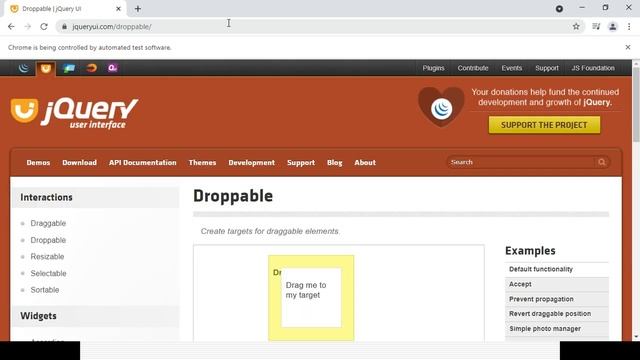Viewport: 640px width, 360px height.
Task: Click the page vertical scrollbar thumb
Action: pos(636,104)
